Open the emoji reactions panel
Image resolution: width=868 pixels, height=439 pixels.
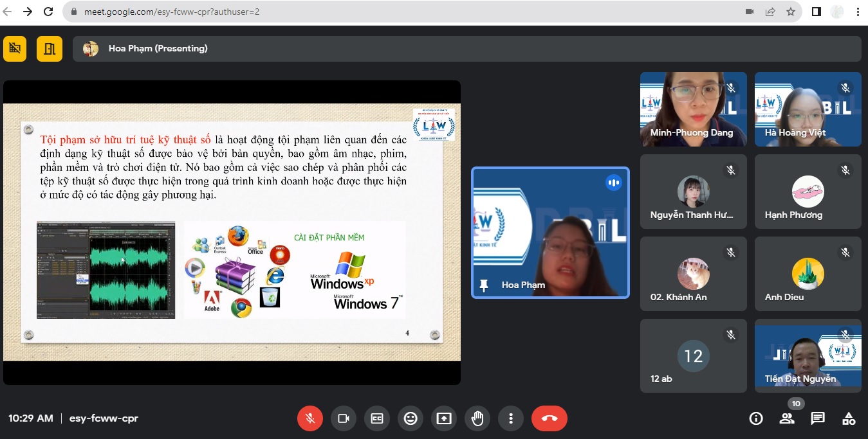coord(411,418)
